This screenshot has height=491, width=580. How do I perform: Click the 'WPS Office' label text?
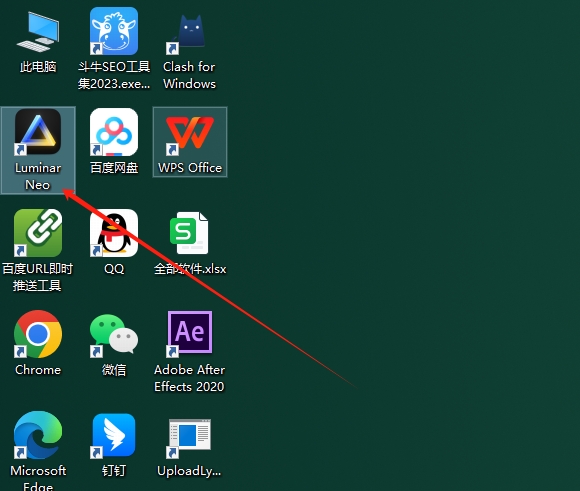190,168
